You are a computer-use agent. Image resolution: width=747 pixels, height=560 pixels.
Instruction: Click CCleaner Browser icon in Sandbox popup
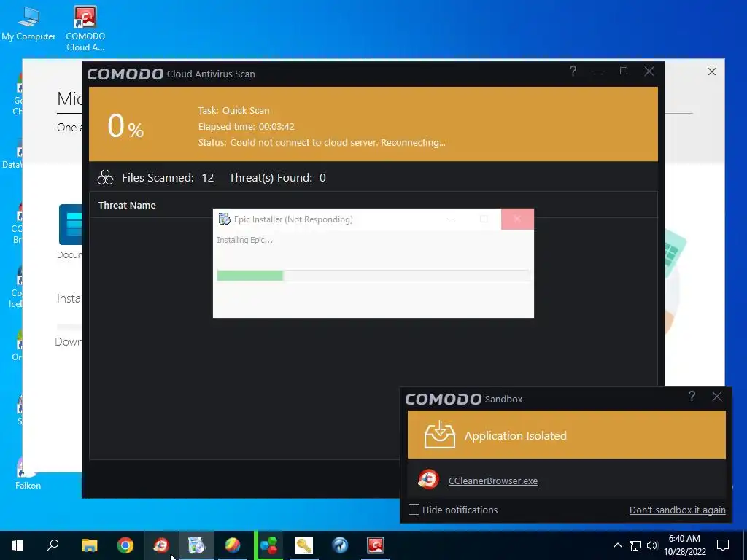(x=428, y=480)
